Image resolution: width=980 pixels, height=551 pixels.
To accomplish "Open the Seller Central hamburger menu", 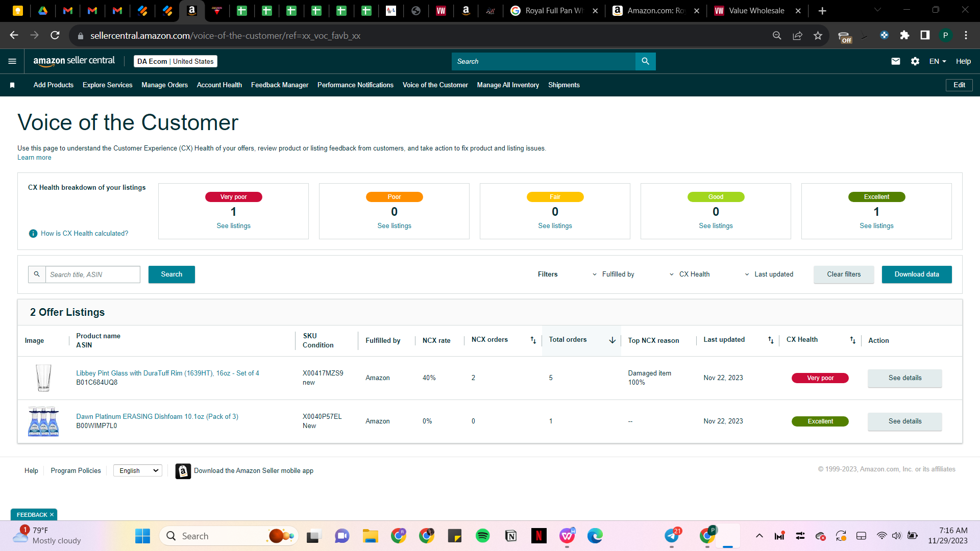I will tap(12, 61).
